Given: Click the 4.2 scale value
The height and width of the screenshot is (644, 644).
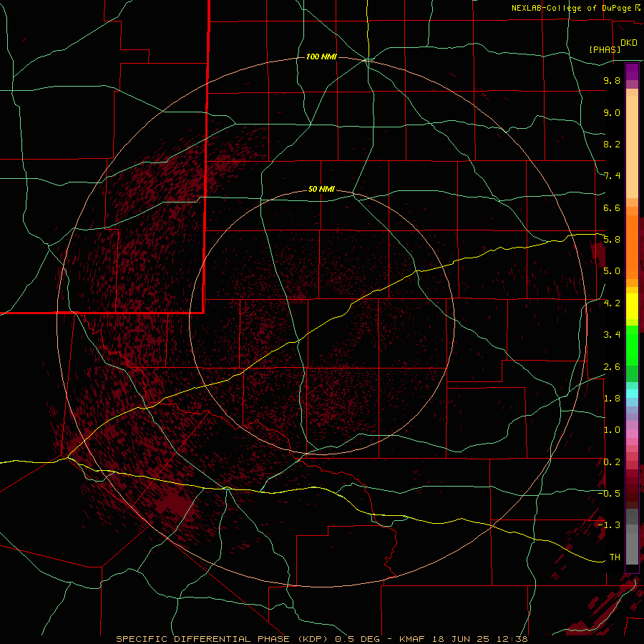Looking at the screenshot, I should coord(612,303).
